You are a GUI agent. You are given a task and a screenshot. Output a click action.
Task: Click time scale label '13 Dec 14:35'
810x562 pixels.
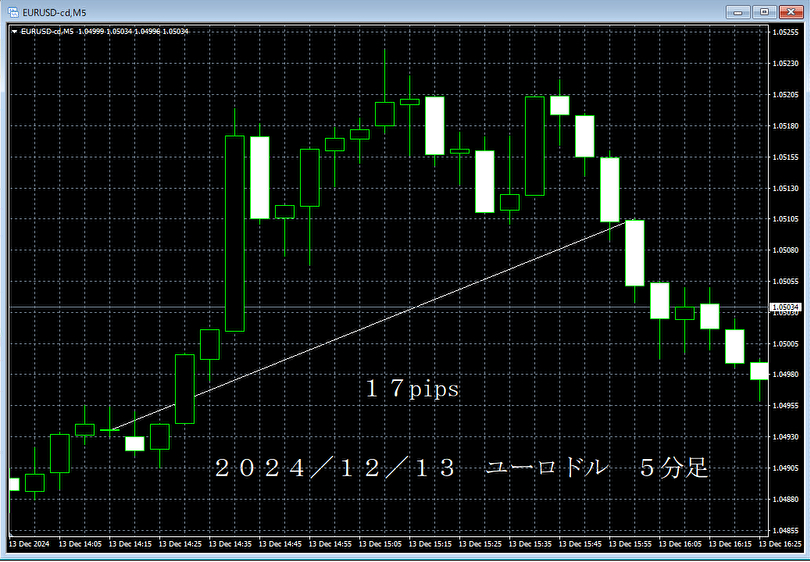230,544
